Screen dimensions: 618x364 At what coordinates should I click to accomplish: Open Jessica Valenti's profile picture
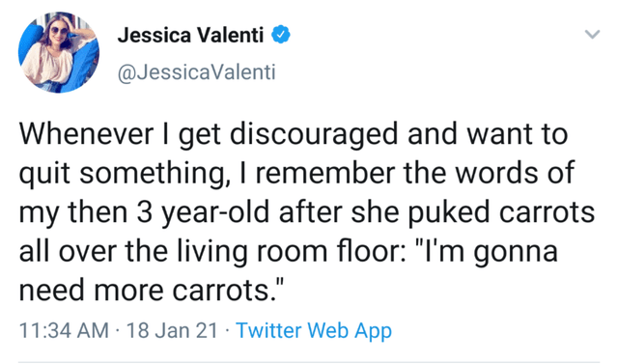coord(59,52)
